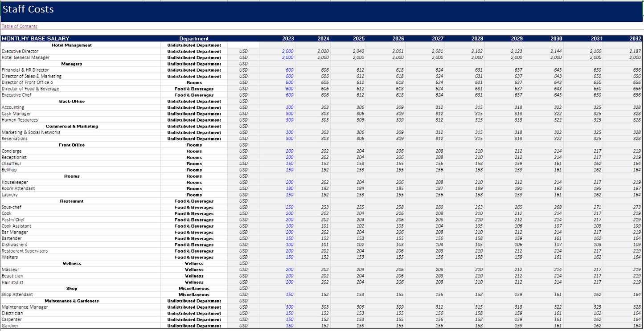Select the blank white cell beside Hotel Management
The image size is (644, 331).
(243, 45)
